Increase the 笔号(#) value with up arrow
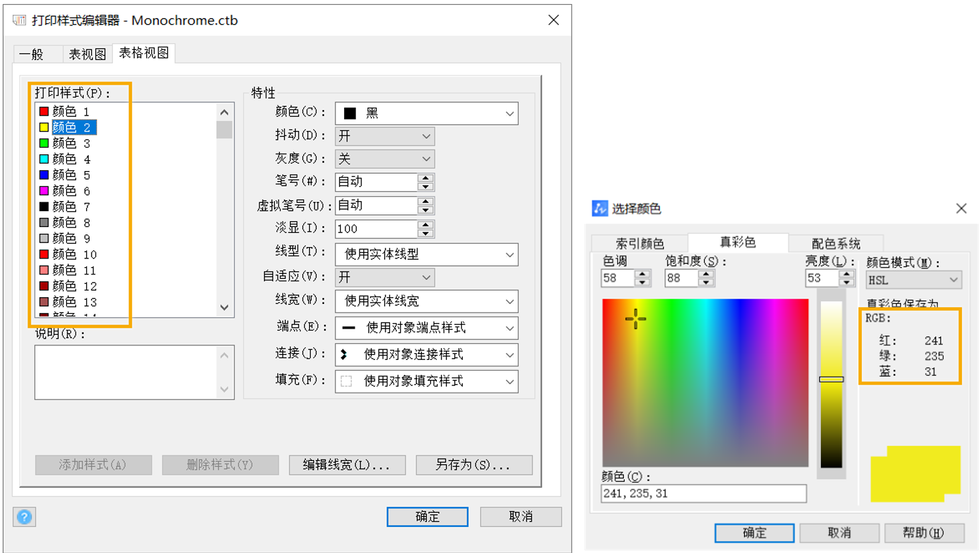 (x=426, y=178)
